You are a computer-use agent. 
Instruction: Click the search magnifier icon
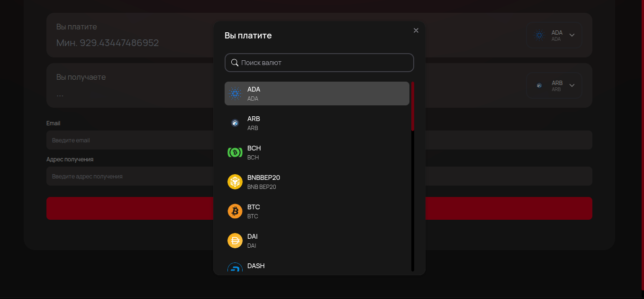click(235, 63)
